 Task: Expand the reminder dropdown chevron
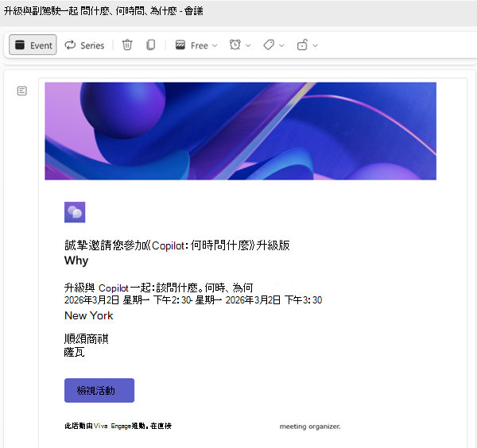point(248,45)
